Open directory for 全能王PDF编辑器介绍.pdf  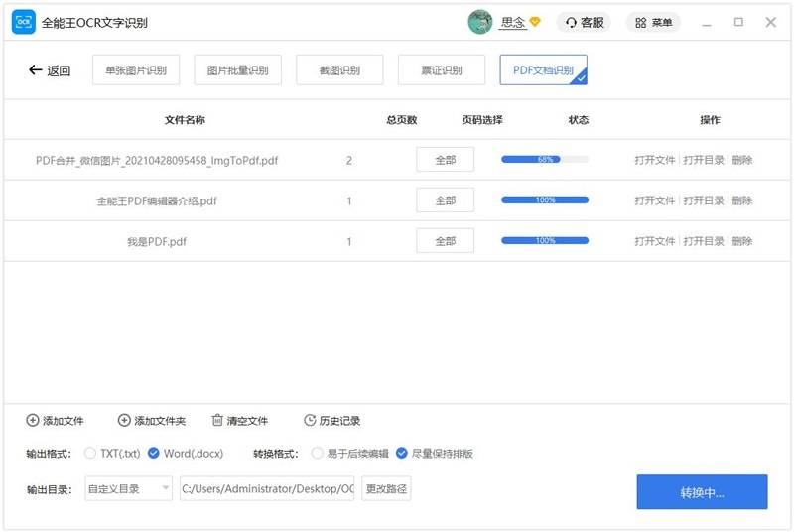click(x=704, y=200)
